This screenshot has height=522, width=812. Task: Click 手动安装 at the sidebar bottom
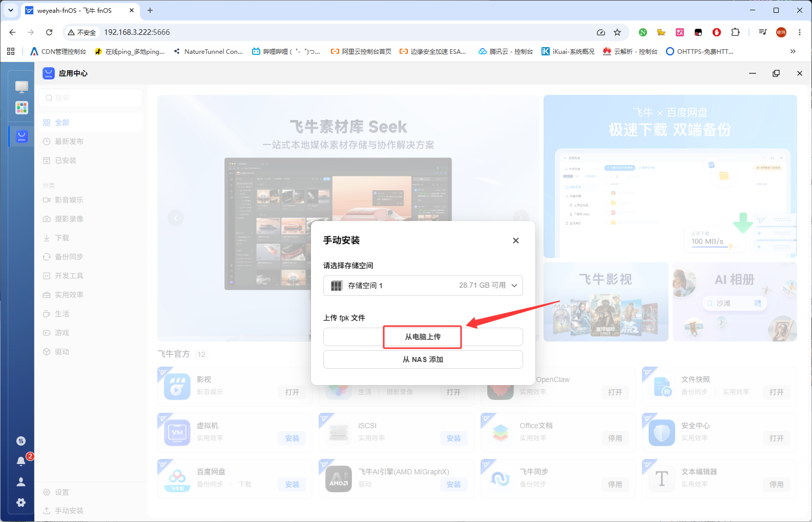coord(91,511)
